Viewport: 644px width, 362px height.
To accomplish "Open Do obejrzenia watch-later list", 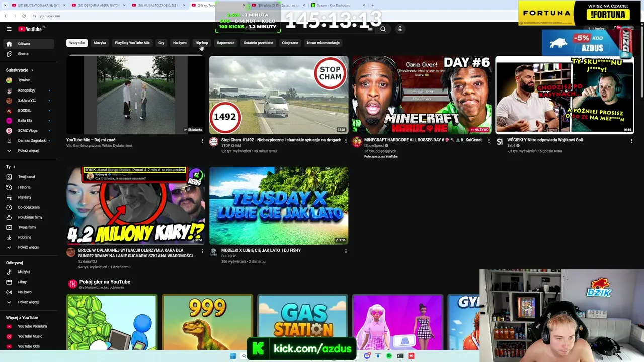I will pyautogui.click(x=28, y=207).
